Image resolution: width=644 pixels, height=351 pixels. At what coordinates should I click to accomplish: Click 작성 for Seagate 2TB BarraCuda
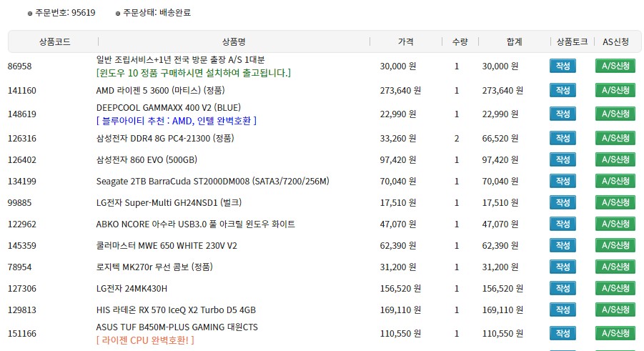563,181
